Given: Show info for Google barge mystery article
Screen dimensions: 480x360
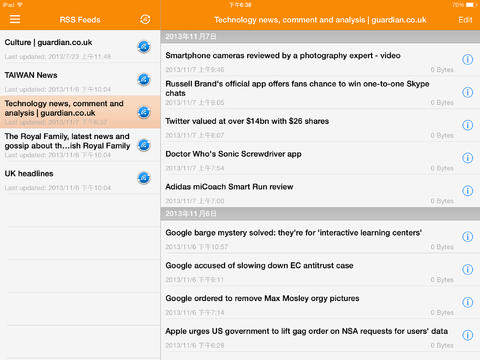Looking at the screenshot, I should (468, 237).
